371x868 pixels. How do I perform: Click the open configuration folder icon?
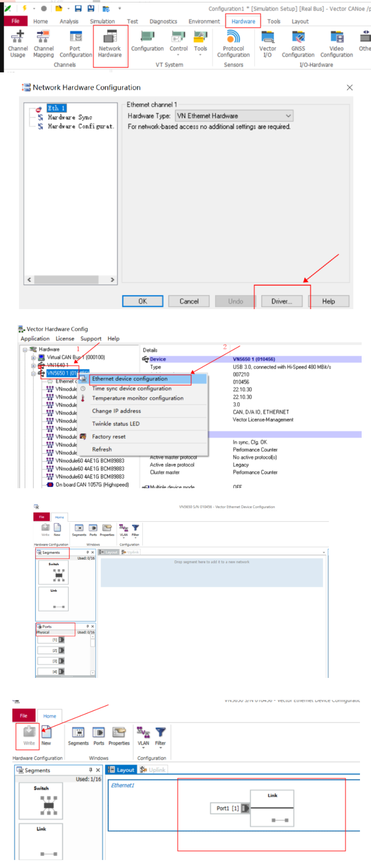[x=59, y=8]
